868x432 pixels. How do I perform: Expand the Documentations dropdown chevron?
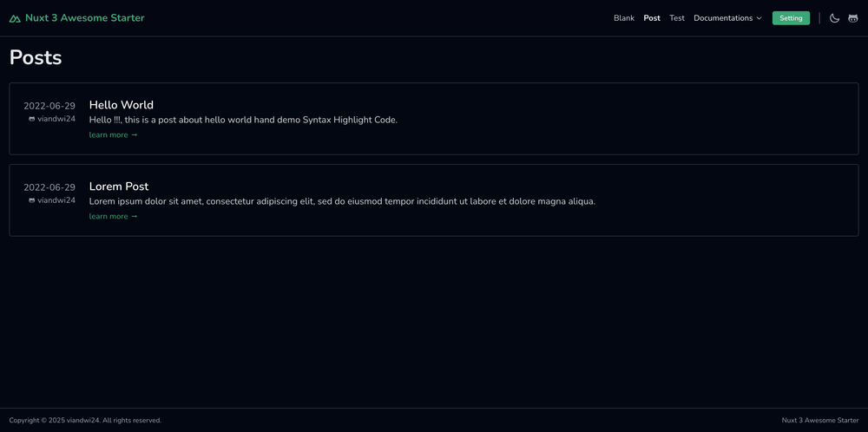759,18
